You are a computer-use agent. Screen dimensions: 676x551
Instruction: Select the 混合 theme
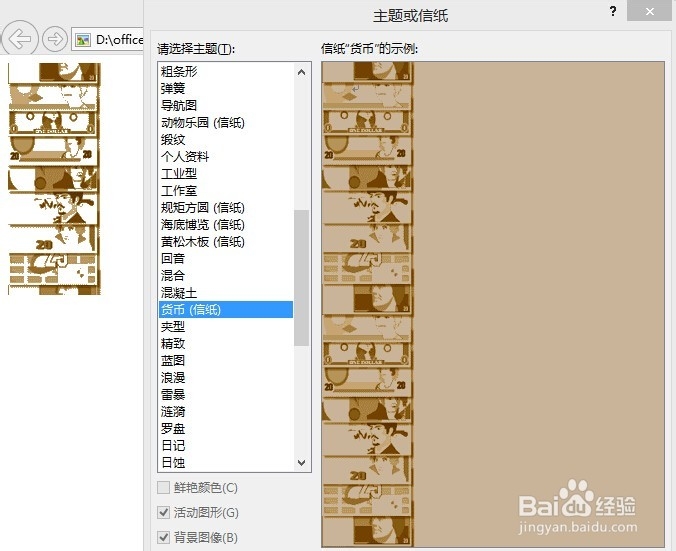(x=226, y=276)
